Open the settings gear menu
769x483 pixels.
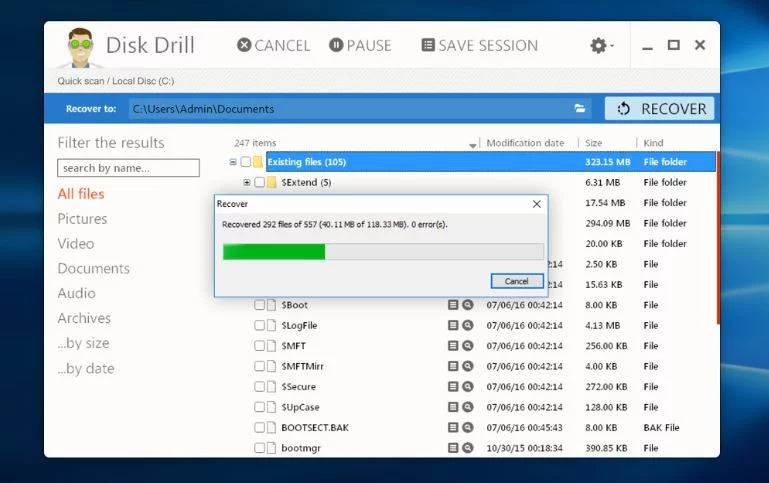point(601,46)
